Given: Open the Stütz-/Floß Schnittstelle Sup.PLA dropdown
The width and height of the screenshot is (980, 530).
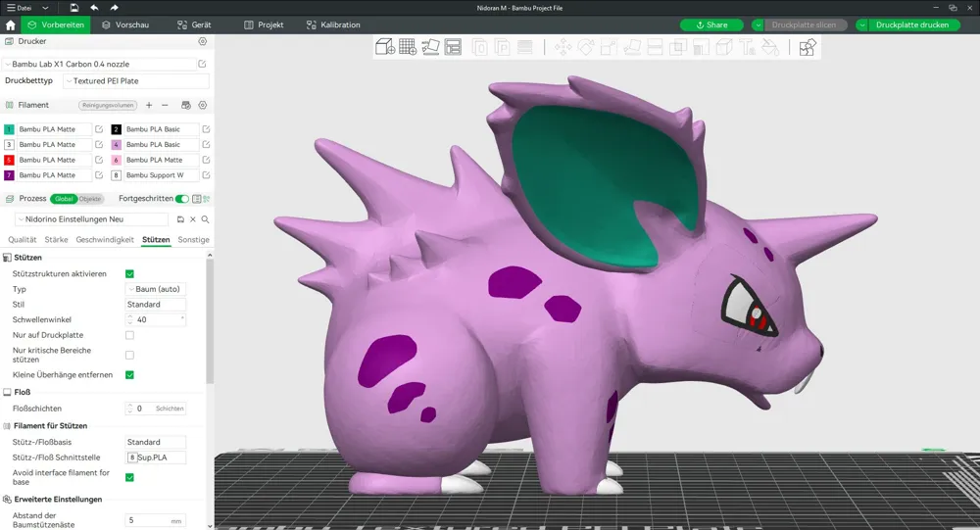Looking at the screenshot, I should 156,458.
